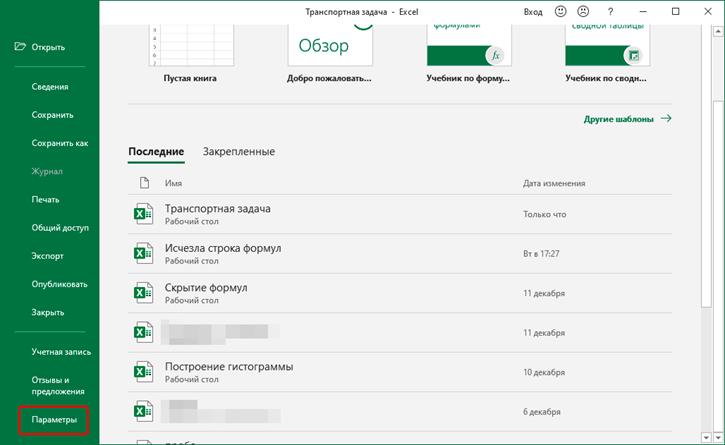Close the Excel window
The width and height of the screenshot is (725, 445).
pyautogui.click(x=708, y=12)
